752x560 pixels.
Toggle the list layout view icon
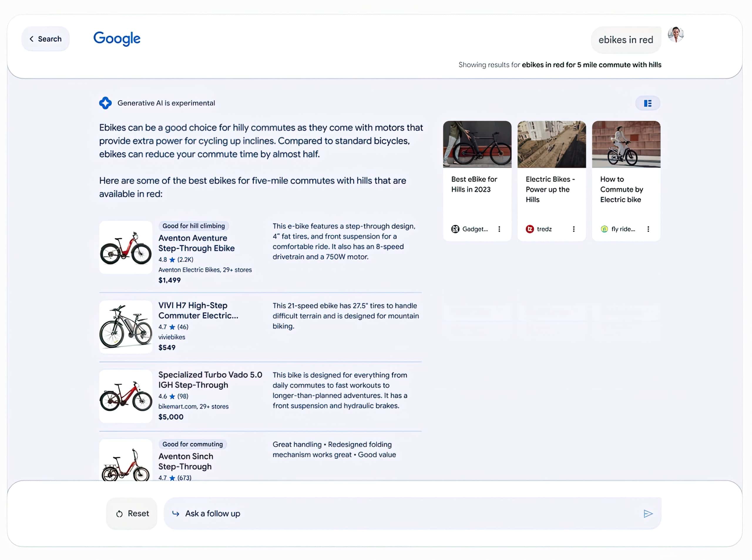tap(647, 103)
